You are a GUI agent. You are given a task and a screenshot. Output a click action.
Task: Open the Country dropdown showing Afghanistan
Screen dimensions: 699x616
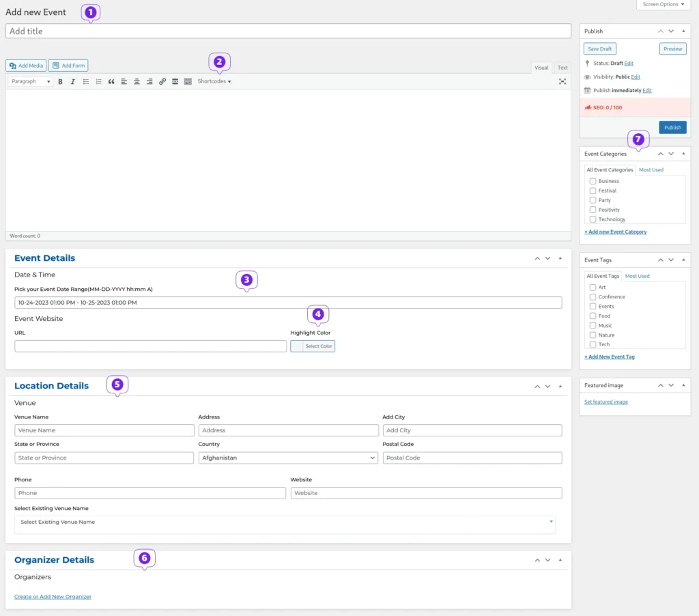click(x=288, y=458)
